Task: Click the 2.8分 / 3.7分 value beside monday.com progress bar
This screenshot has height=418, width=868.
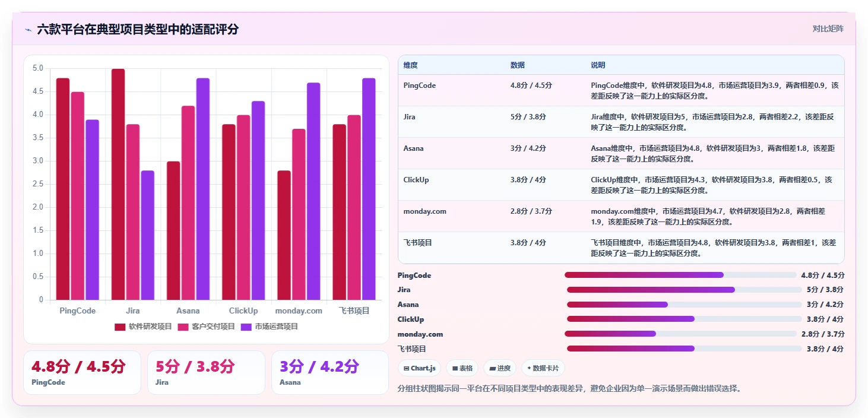Action: coord(823,334)
